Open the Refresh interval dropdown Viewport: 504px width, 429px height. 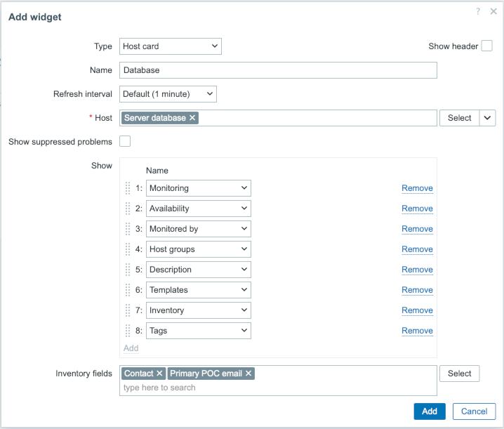pos(168,94)
